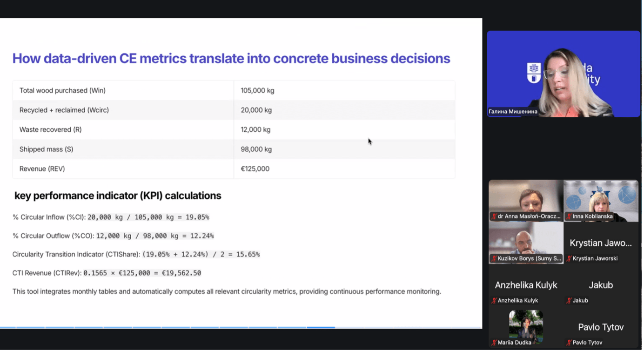Click Pavlo Tytov's muted microphone icon
This screenshot has height=351, width=644.
pos(569,343)
